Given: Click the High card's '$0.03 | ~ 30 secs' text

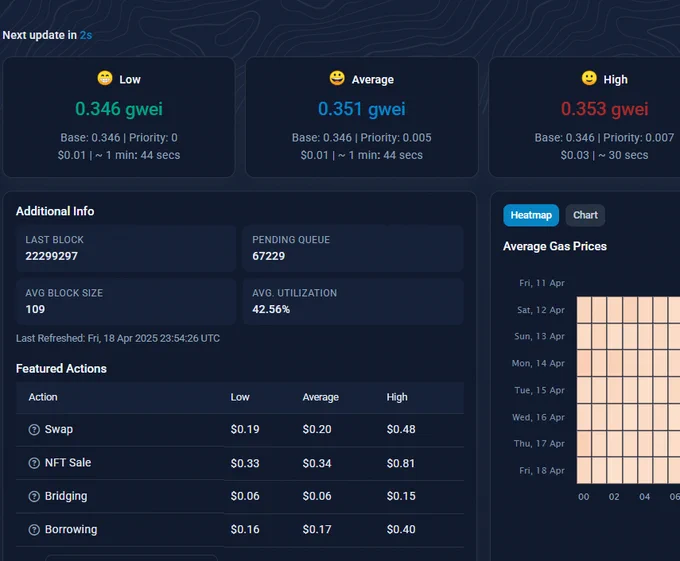Looking at the screenshot, I should coord(605,155).
